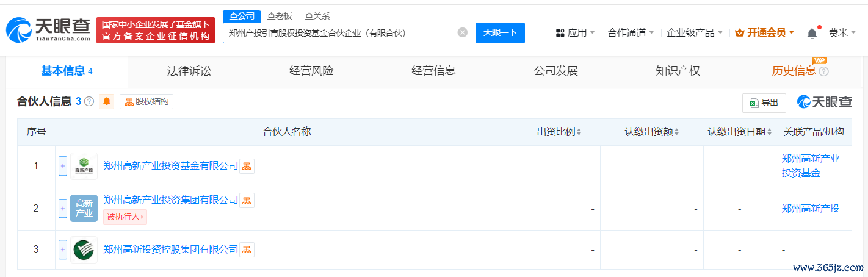Open the 应用 dropdown menu
Viewport: 868px width, 277px height.
576,33
